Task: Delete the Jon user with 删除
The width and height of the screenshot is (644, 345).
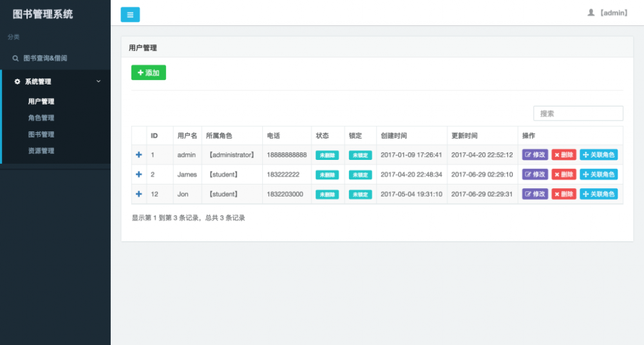Action: click(x=563, y=194)
